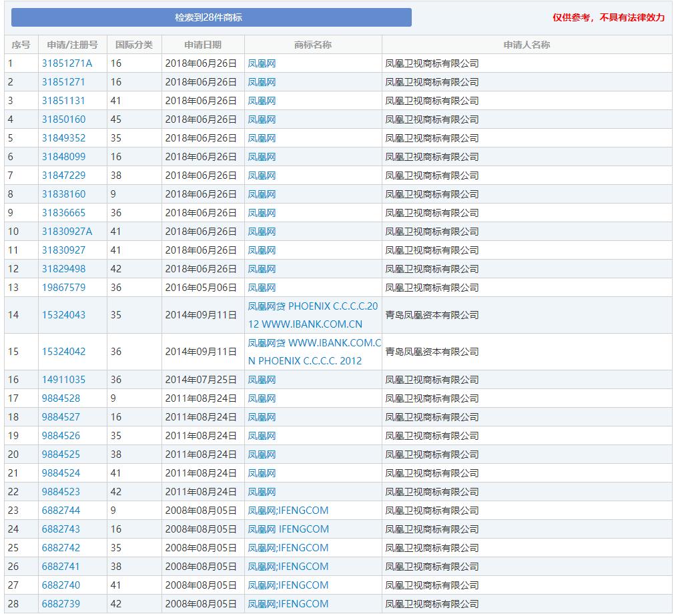The width and height of the screenshot is (678, 616).
Task: Click the red disclaimer 仅供参考，不具有法律效力
Action: 609,17
